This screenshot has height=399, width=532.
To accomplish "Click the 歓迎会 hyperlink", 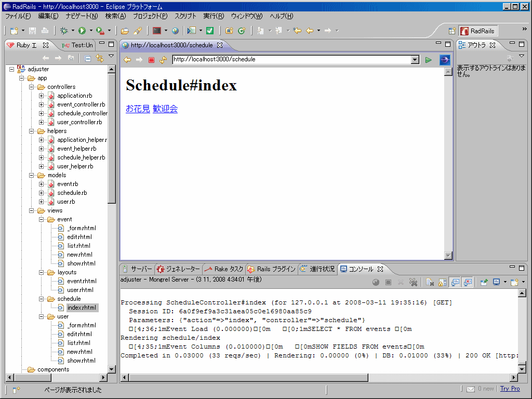I will tap(165, 109).
